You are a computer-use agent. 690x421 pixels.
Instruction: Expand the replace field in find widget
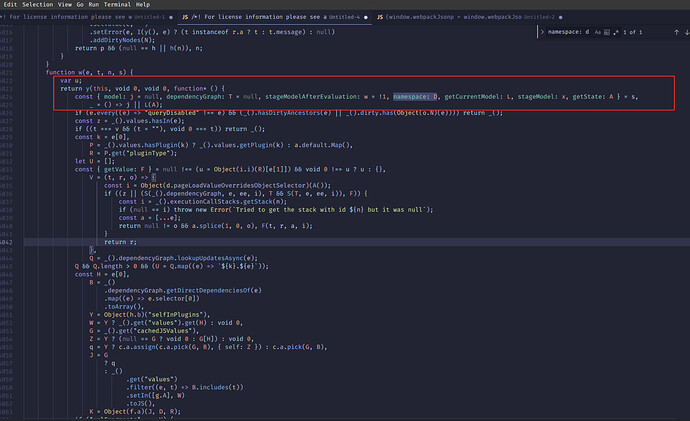(x=542, y=32)
